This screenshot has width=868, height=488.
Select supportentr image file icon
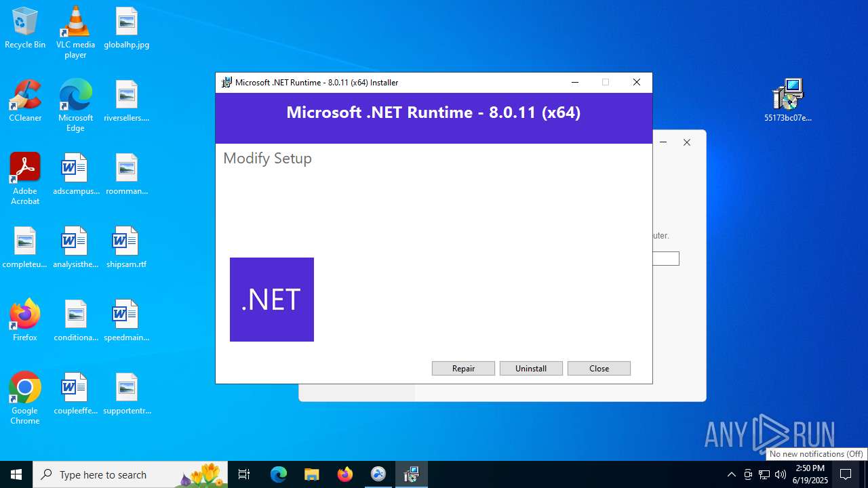tap(126, 394)
